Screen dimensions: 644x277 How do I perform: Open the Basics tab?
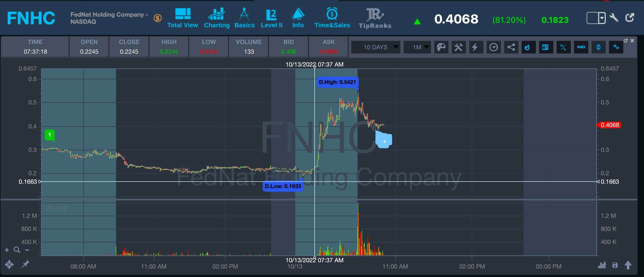244,18
